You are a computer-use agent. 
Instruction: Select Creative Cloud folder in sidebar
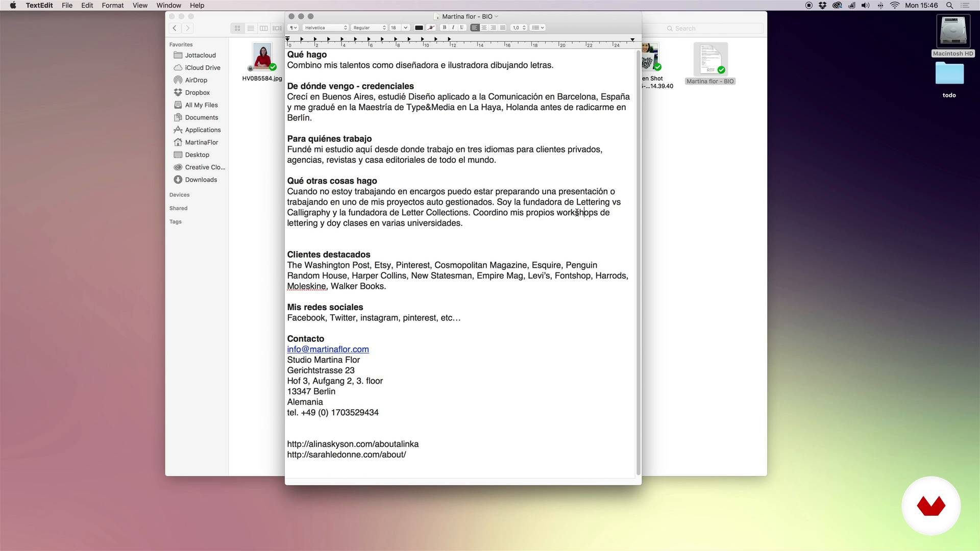[197, 167]
